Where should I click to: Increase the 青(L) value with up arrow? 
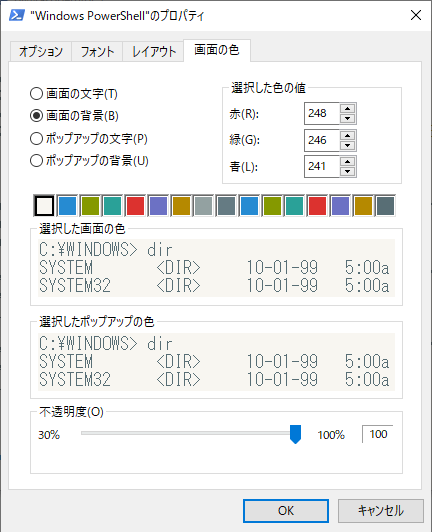pyautogui.click(x=348, y=162)
